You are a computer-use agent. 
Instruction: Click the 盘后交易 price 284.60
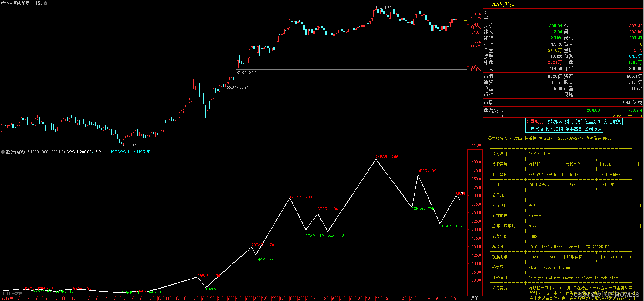(593, 111)
